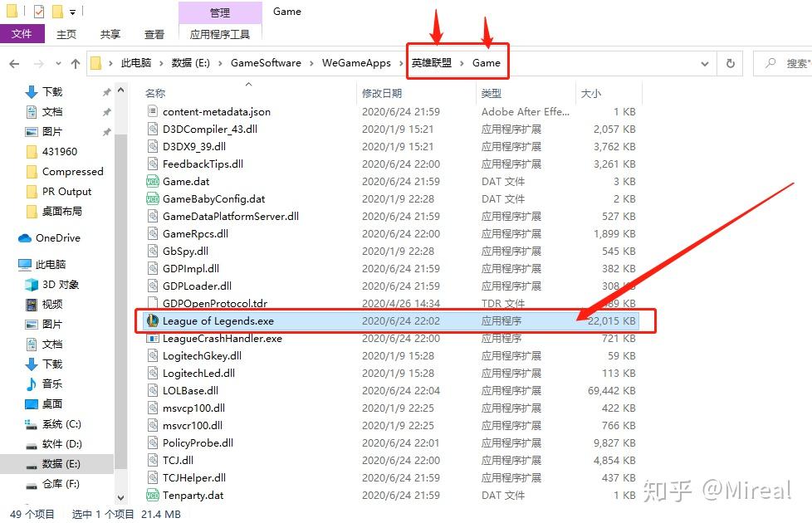Go back using the back arrow
The image size is (812, 523).
14,64
